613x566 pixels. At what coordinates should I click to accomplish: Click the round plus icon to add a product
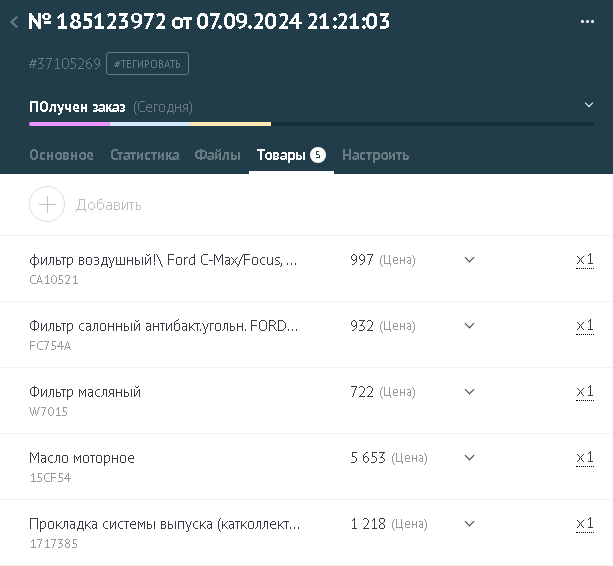47,204
